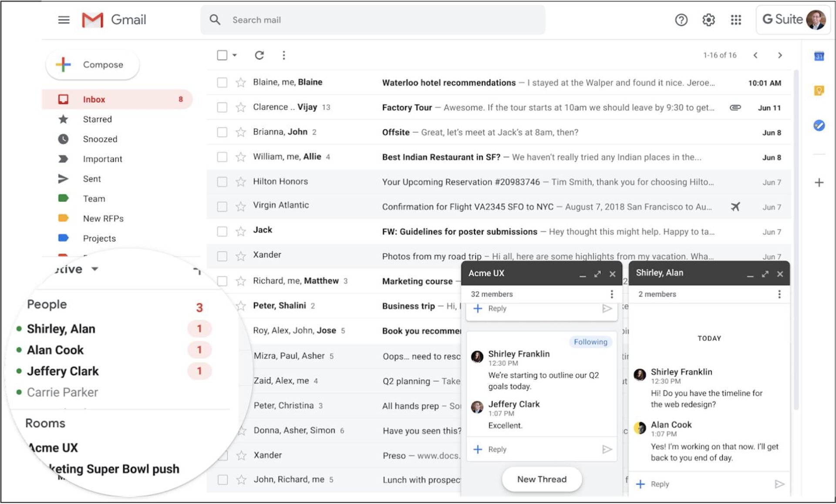Viewport: 836px width, 504px height.
Task: Start a New Thread in Acme UX
Action: 541,479
